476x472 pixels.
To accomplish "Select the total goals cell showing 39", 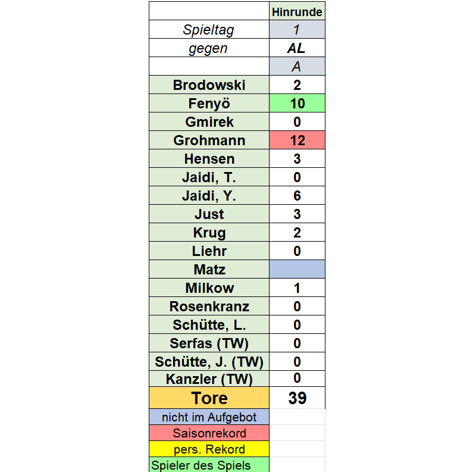I will pos(297,398).
